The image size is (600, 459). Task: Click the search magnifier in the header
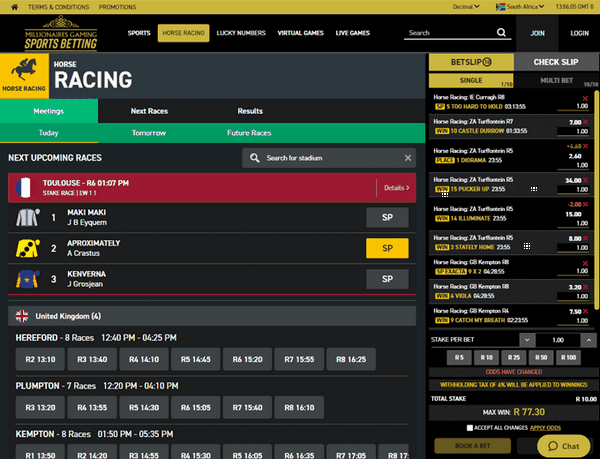497,33
